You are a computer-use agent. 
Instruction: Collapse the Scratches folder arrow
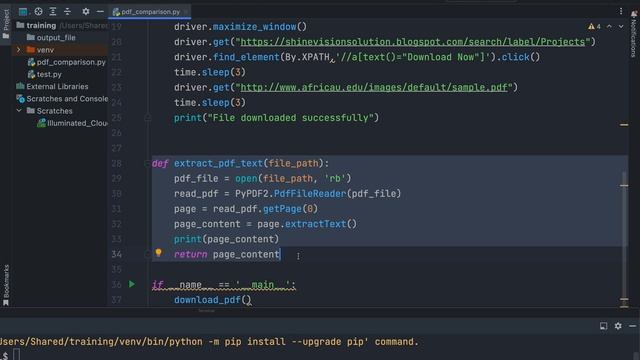[x=19, y=111]
